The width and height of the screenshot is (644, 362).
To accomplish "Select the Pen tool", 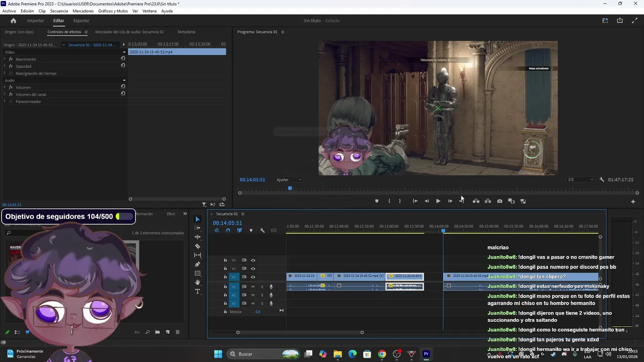I will pyautogui.click(x=198, y=264).
